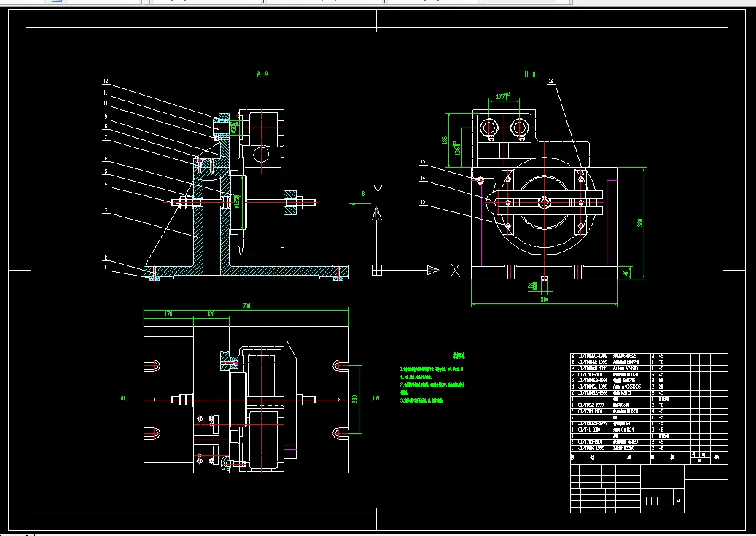756x536 pixels.
Task: Select balloon number 12 in section view
Action: point(106,82)
